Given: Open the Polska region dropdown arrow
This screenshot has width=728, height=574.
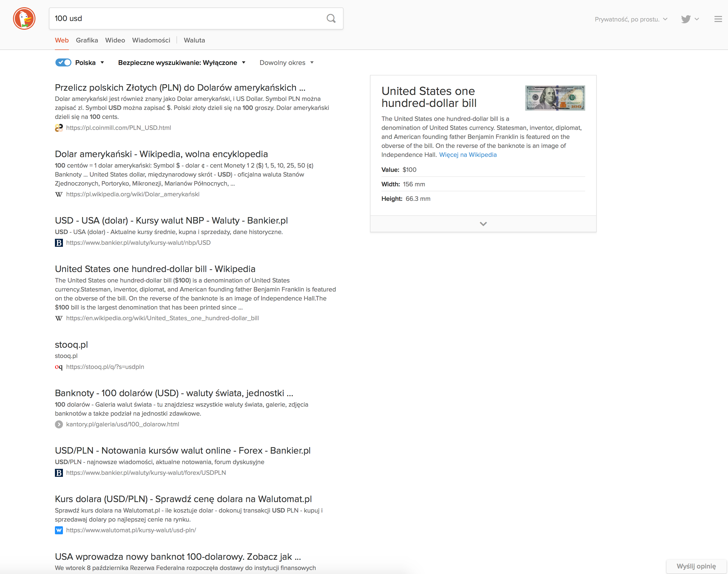Looking at the screenshot, I should 102,62.
